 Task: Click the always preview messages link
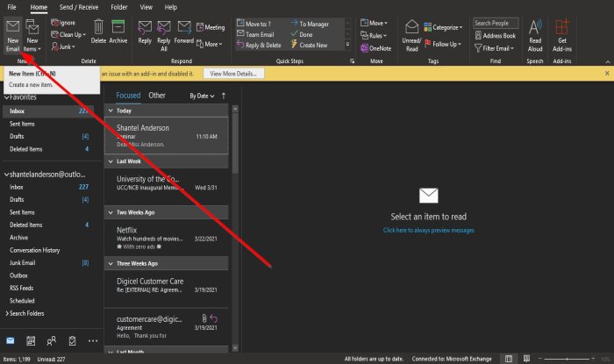pyautogui.click(x=428, y=230)
